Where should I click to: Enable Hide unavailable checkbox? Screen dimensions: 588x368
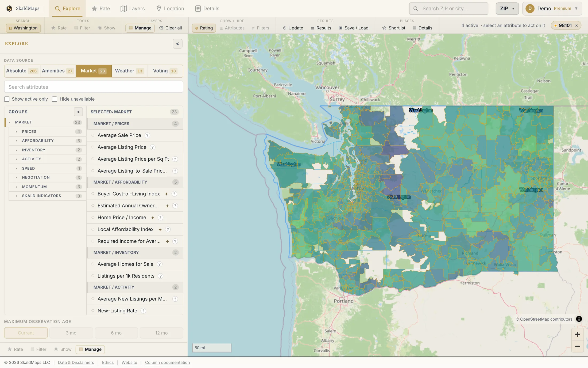55,99
